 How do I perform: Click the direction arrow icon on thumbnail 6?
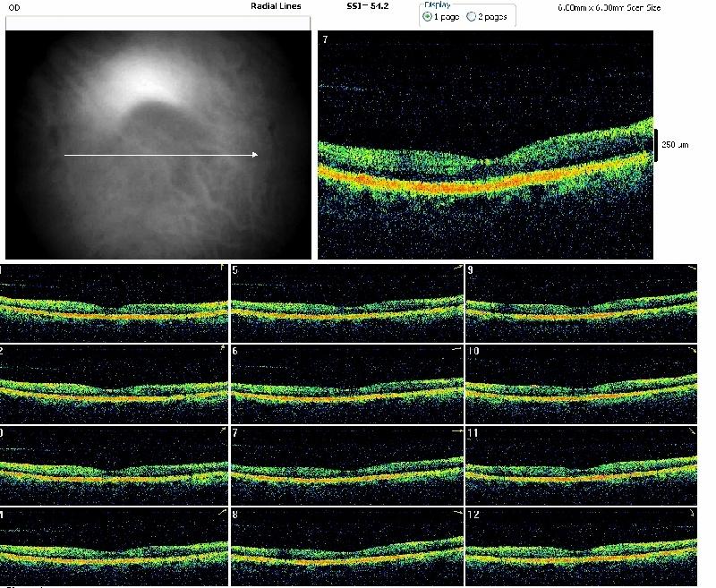point(457,350)
